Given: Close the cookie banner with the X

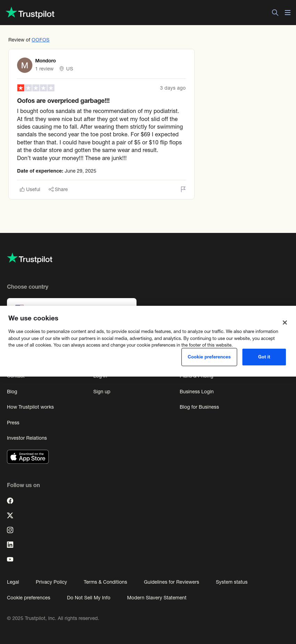Looking at the screenshot, I should click(x=285, y=323).
